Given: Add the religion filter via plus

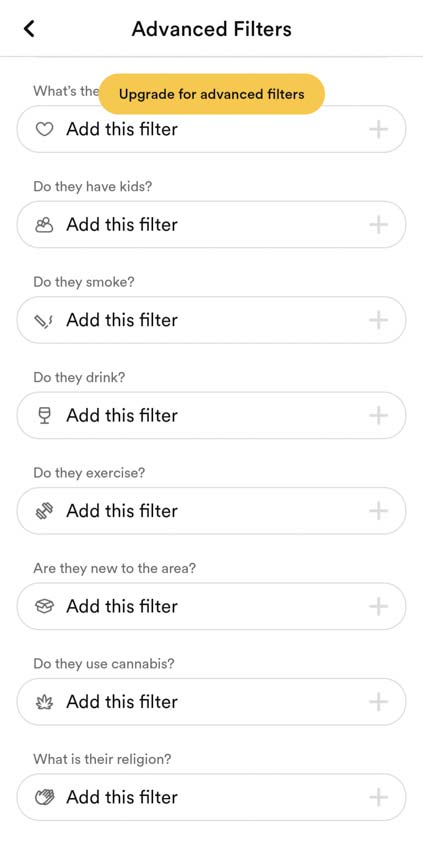Looking at the screenshot, I should point(378,797).
